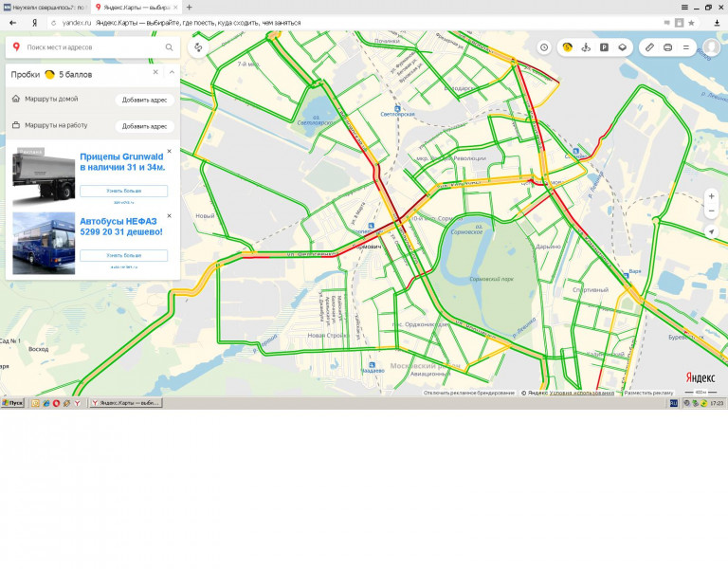The width and height of the screenshot is (728, 569).
Task: Zoom out on the map
Action: (711, 211)
